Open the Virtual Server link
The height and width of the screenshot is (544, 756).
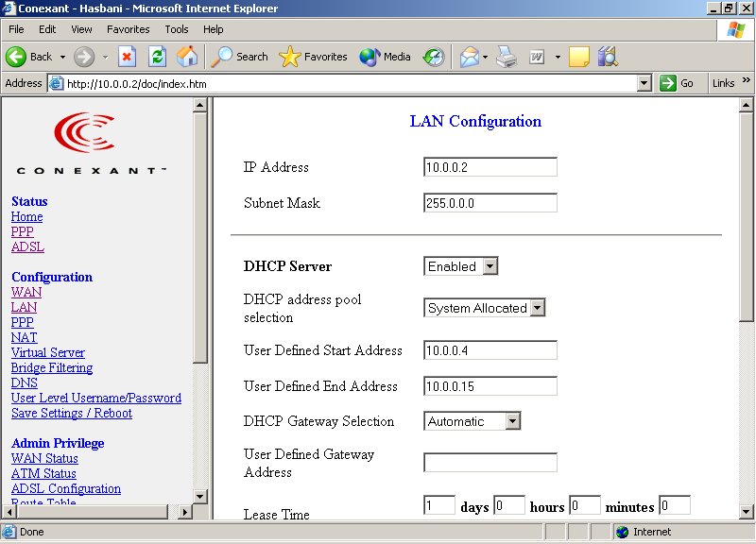[x=48, y=352]
